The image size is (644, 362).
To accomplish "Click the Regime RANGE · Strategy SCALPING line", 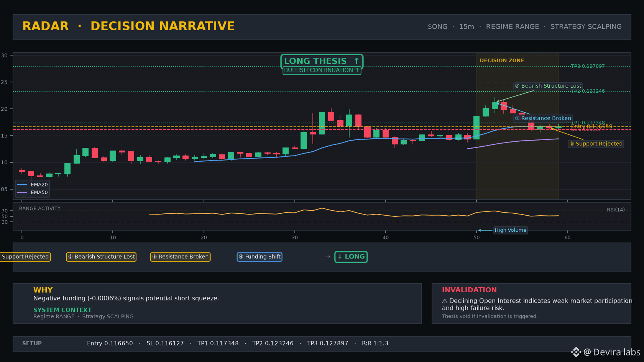I will [84, 317].
